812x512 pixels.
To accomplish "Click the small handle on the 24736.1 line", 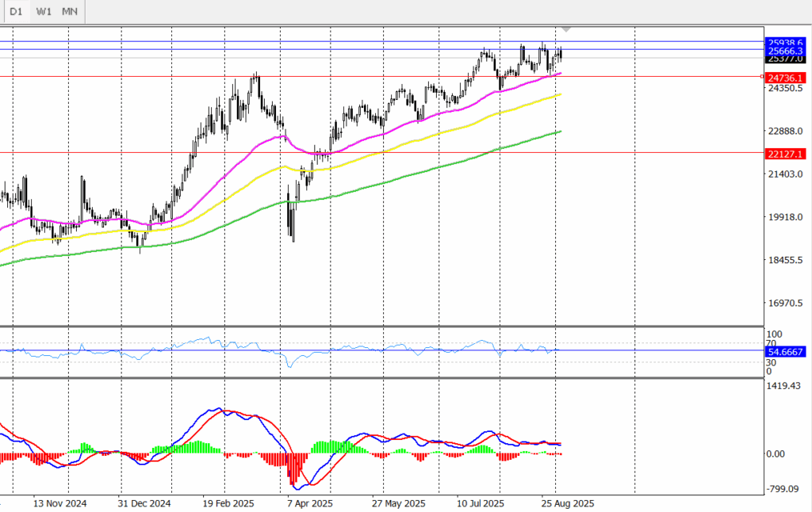I will click(763, 77).
